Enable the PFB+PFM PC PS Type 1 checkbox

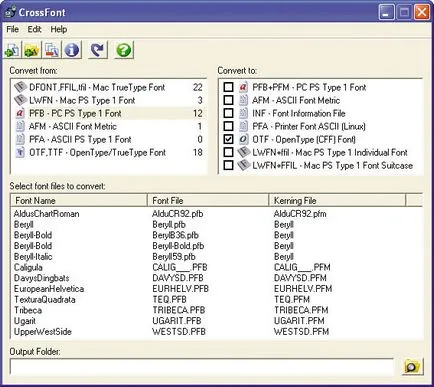click(228, 87)
